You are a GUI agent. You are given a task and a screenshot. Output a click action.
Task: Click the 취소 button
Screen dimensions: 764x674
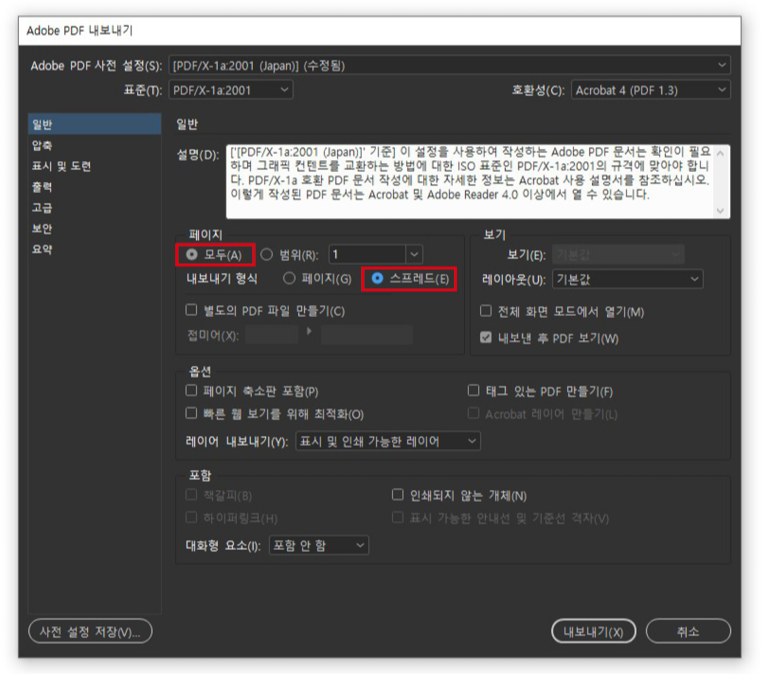688,632
